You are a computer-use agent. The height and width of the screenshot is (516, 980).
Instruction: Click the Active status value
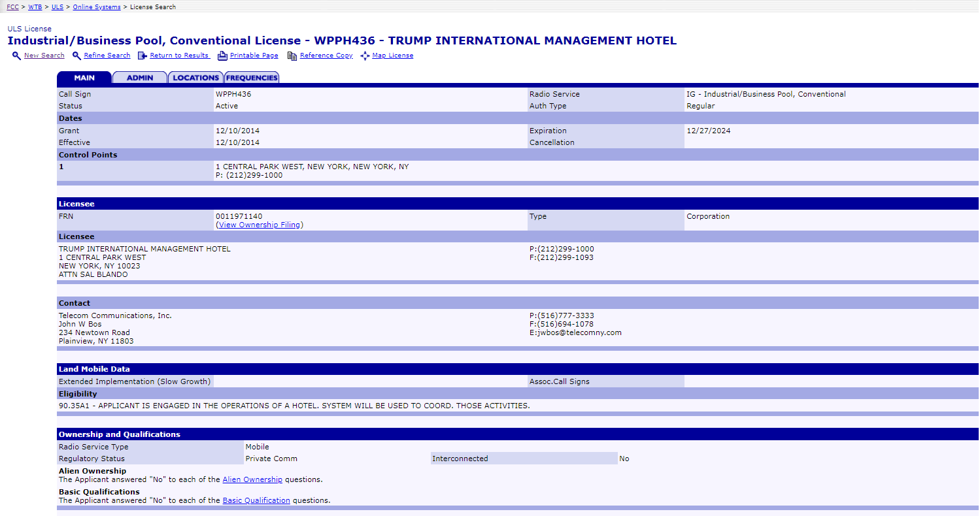[x=227, y=106]
